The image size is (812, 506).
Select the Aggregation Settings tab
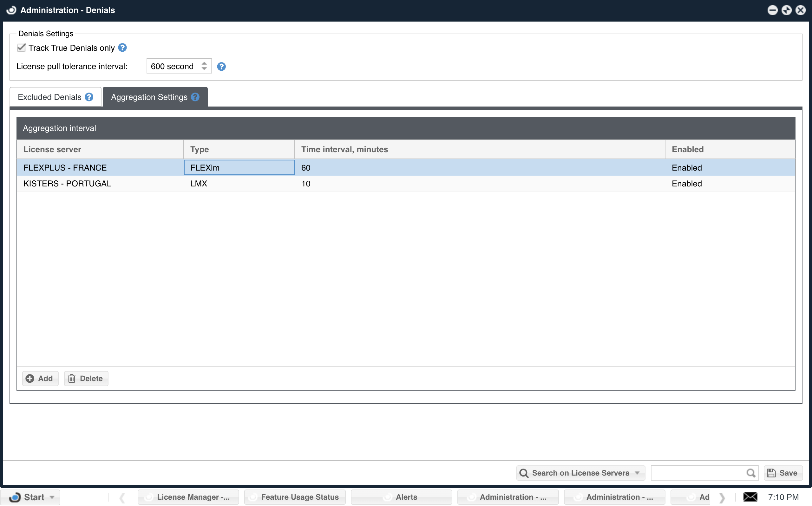149,97
